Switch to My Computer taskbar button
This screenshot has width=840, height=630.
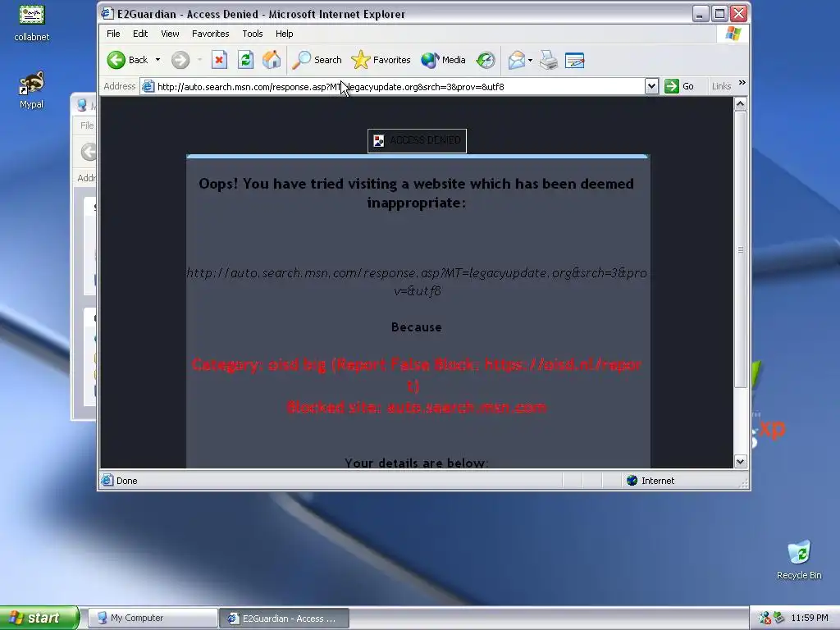pyautogui.click(x=153, y=618)
